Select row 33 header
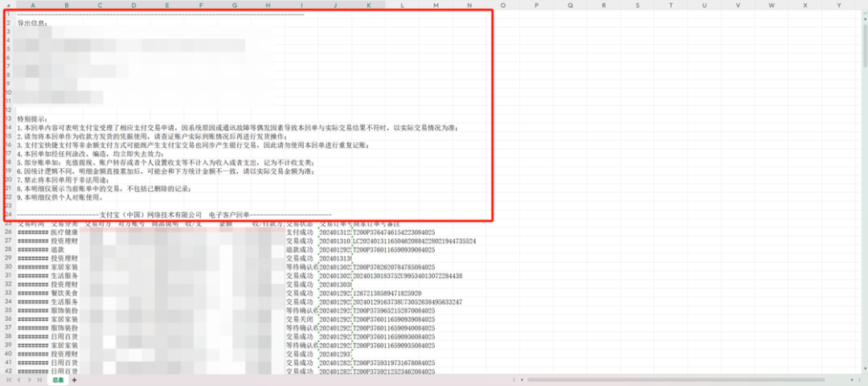The image size is (868, 386). pos(8,293)
